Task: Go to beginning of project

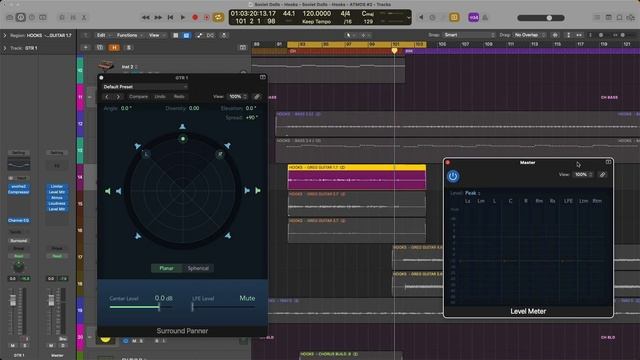Action: click(171, 18)
